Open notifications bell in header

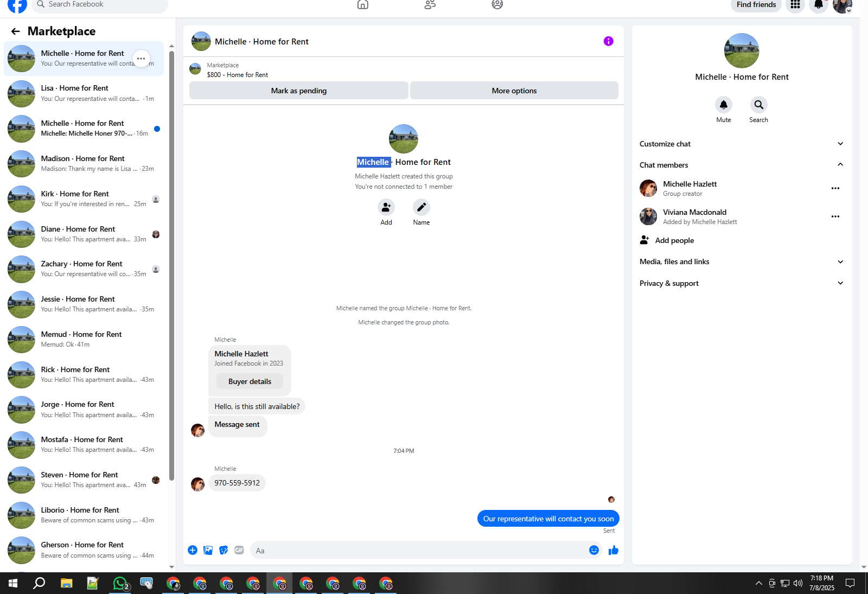818,4
